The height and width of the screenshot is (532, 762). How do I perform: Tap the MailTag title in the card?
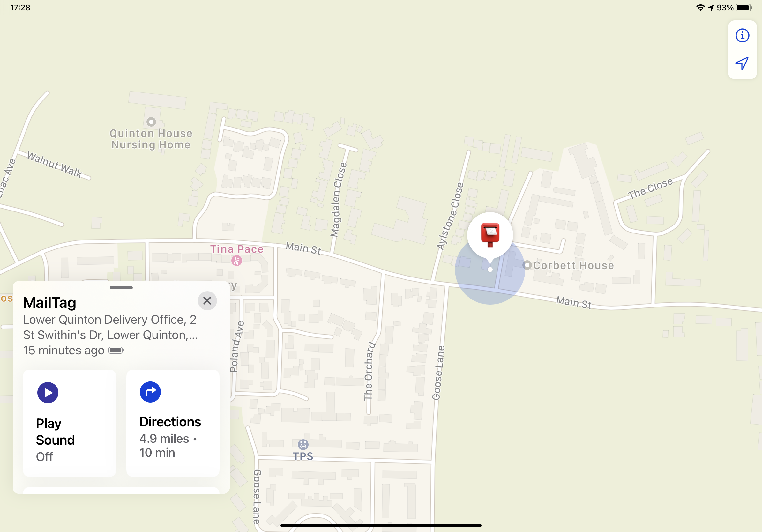pyautogui.click(x=50, y=302)
